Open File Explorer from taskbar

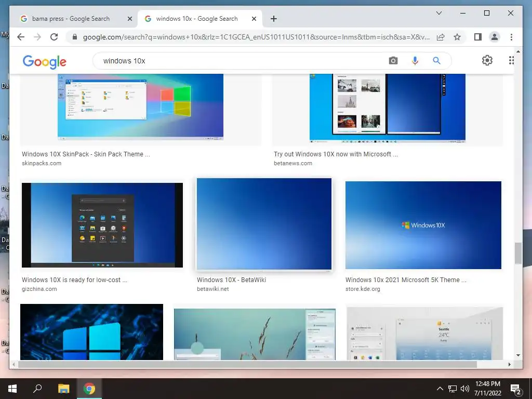[x=63, y=389]
